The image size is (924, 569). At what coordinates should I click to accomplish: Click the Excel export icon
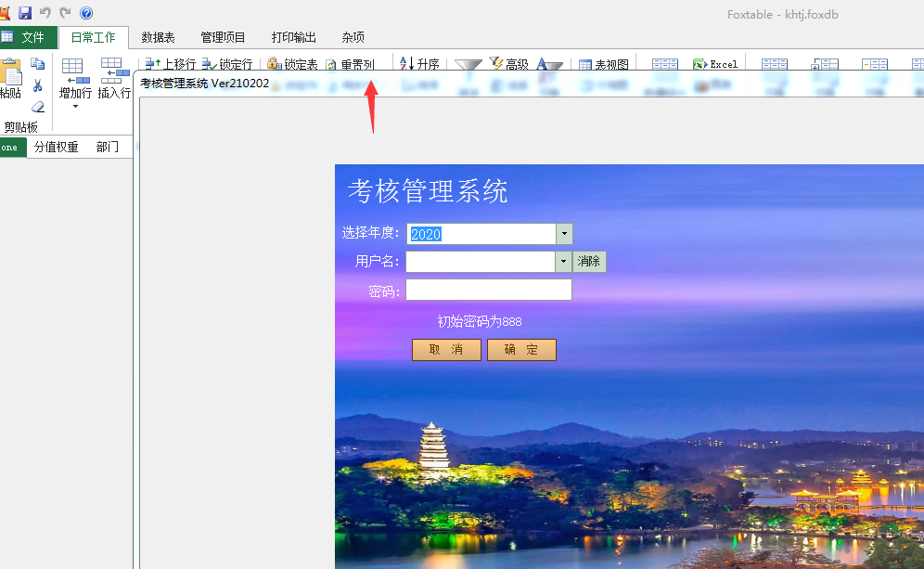pos(701,64)
